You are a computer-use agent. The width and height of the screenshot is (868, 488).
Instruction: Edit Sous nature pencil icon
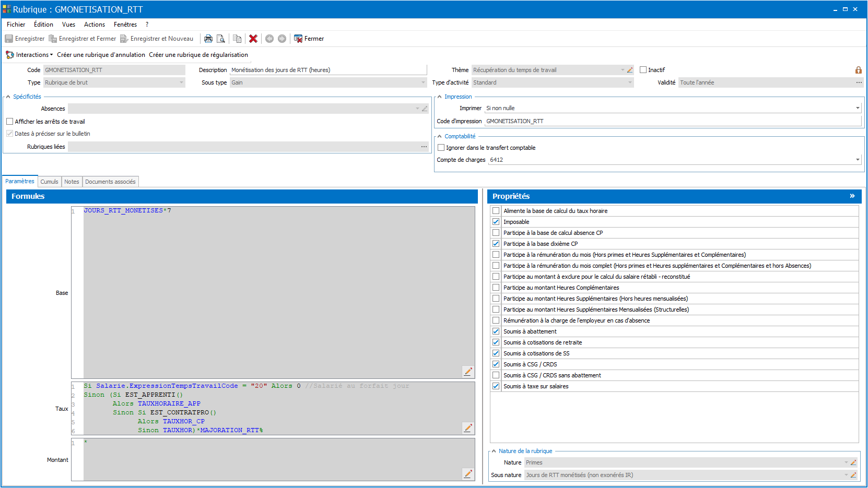coord(853,475)
